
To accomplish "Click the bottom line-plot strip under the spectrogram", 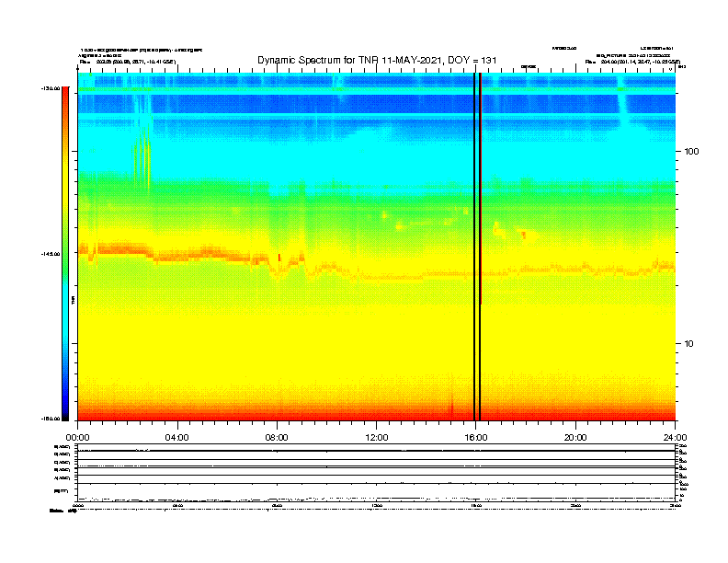I will point(376,473).
